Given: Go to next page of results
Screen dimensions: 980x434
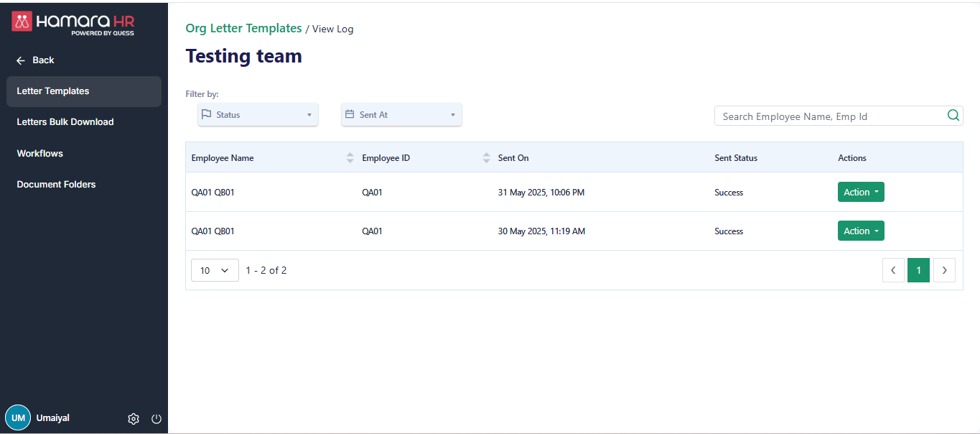Looking at the screenshot, I should point(944,270).
